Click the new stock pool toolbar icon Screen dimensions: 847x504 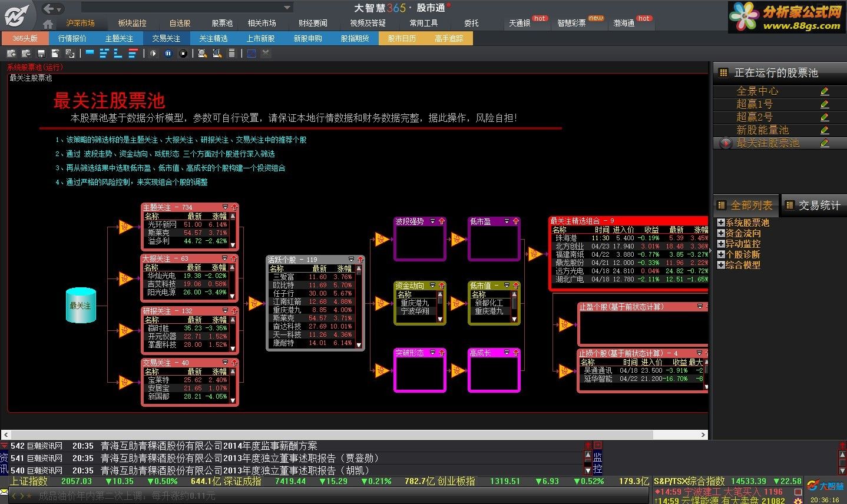tap(11, 54)
